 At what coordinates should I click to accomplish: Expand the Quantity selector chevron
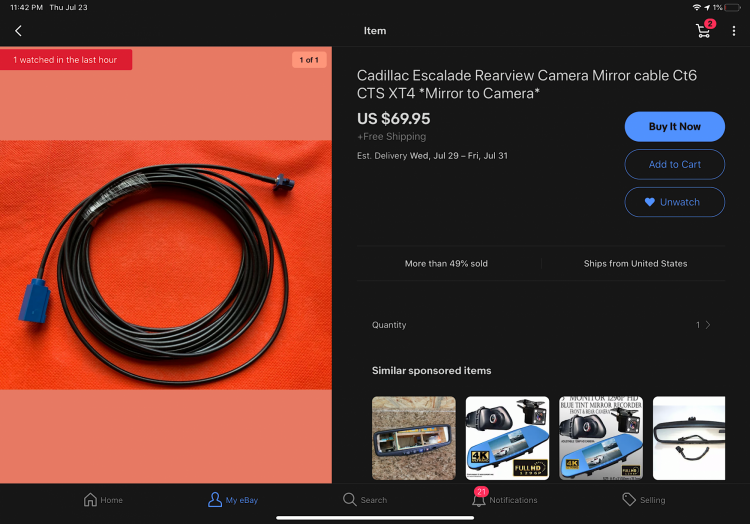(x=708, y=325)
